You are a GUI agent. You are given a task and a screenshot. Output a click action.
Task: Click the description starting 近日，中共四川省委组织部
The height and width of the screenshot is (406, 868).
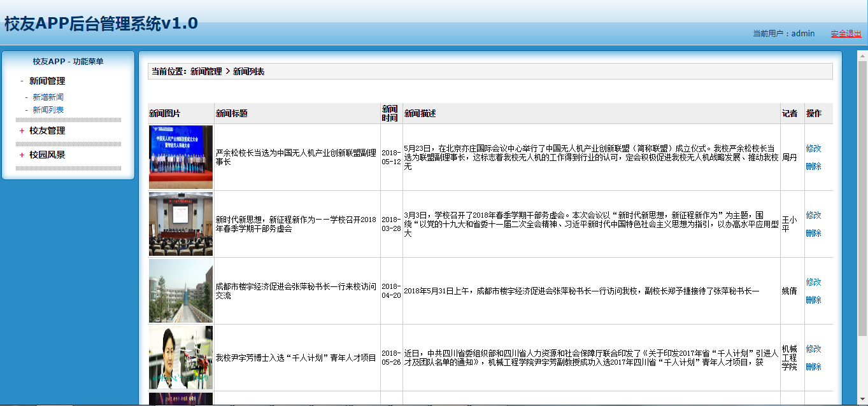591,358
